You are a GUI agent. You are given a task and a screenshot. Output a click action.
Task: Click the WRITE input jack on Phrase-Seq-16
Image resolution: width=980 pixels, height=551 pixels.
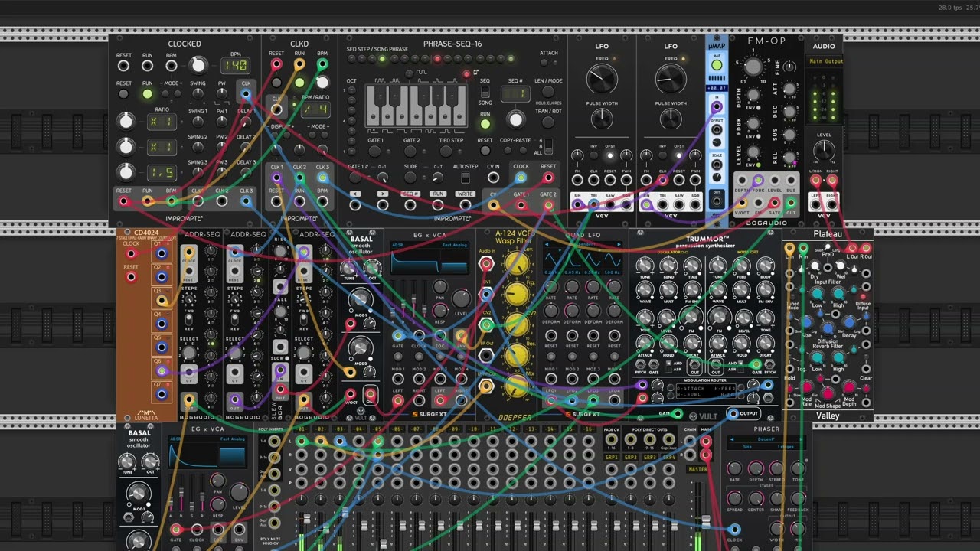tap(465, 204)
